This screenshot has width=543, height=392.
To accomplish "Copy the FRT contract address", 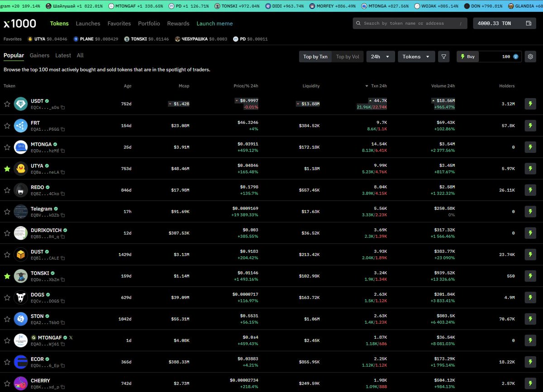I will tap(63, 129).
